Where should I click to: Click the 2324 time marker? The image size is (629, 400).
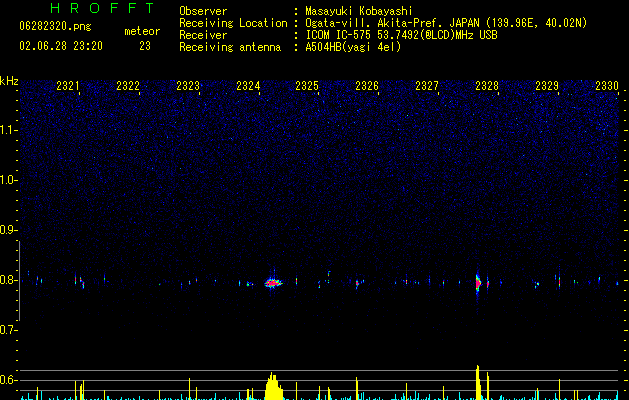pos(248,85)
